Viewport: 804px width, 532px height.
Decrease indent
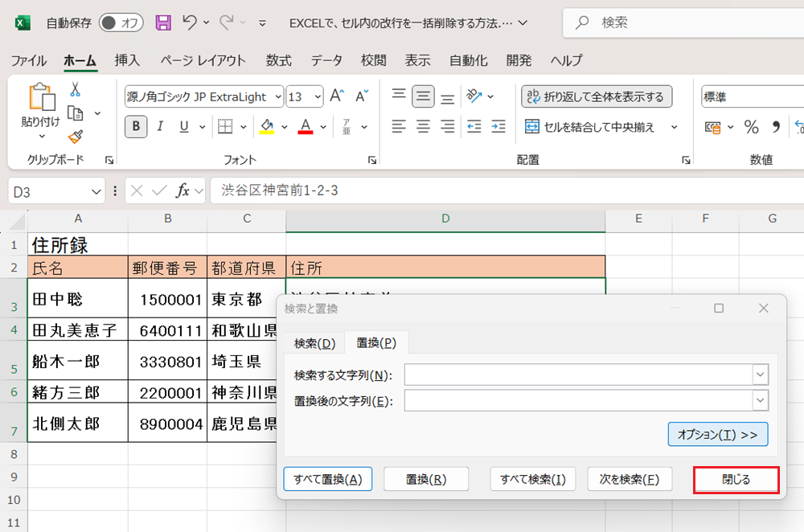coord(474,127)
